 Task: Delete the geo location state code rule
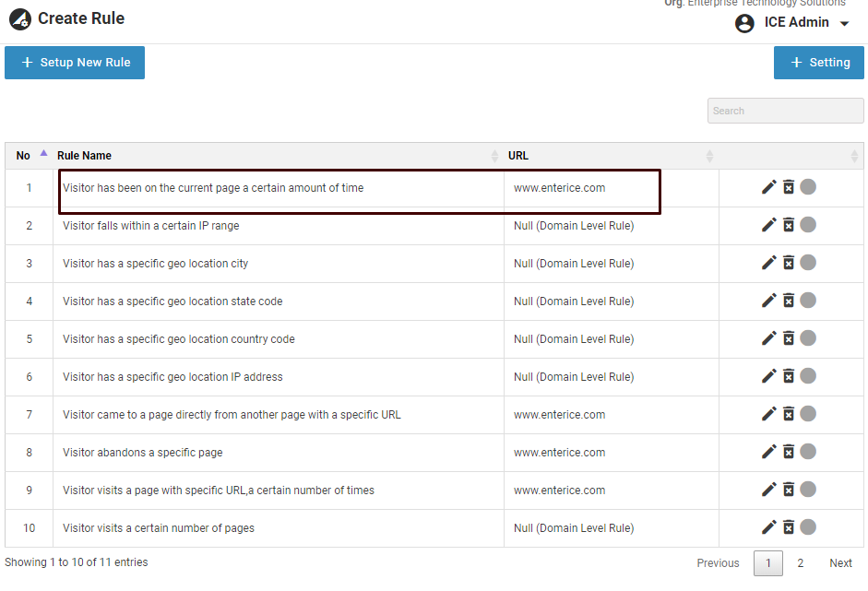pyautogui.click(x=789, y=301)
